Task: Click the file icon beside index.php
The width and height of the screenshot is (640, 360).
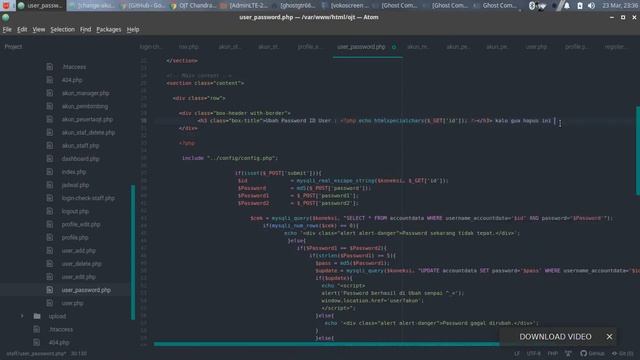Action: (49, 172)
